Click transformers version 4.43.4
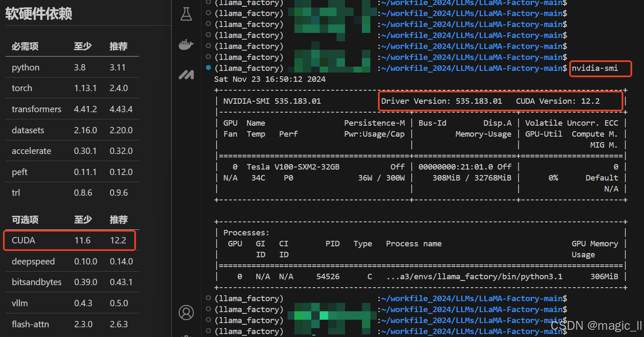644x337 pixels. 121,109
